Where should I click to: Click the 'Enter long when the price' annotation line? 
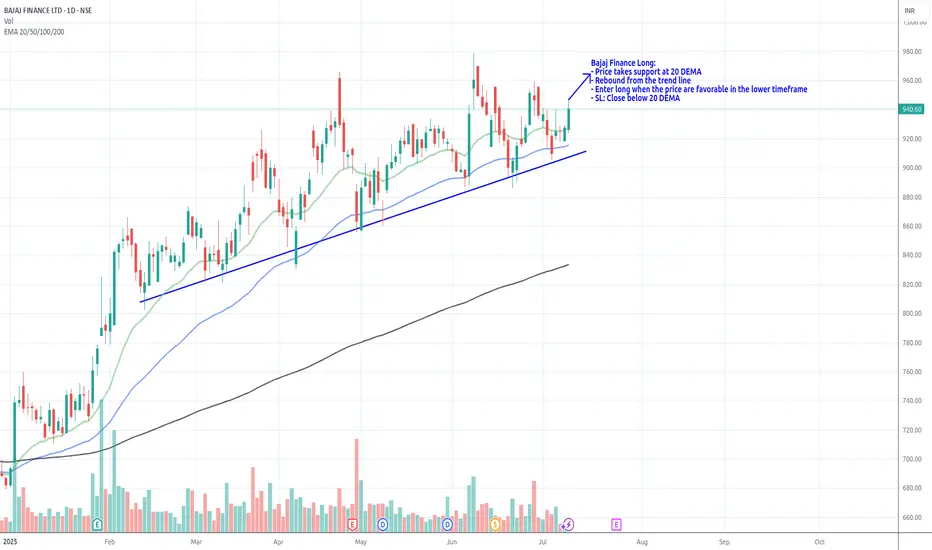coord(701,89)
